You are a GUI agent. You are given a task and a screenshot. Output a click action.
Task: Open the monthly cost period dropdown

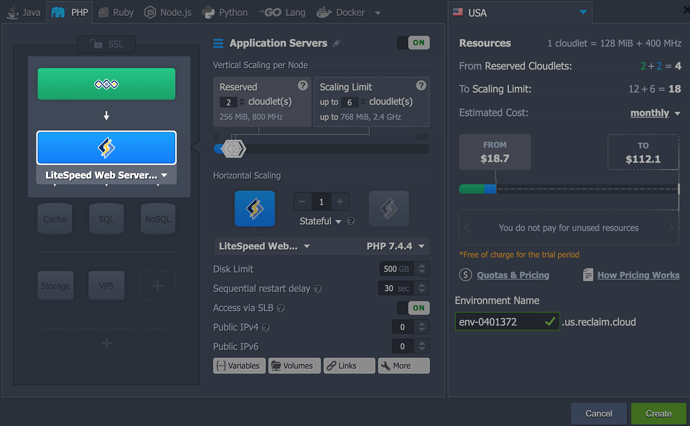[655, 113]
